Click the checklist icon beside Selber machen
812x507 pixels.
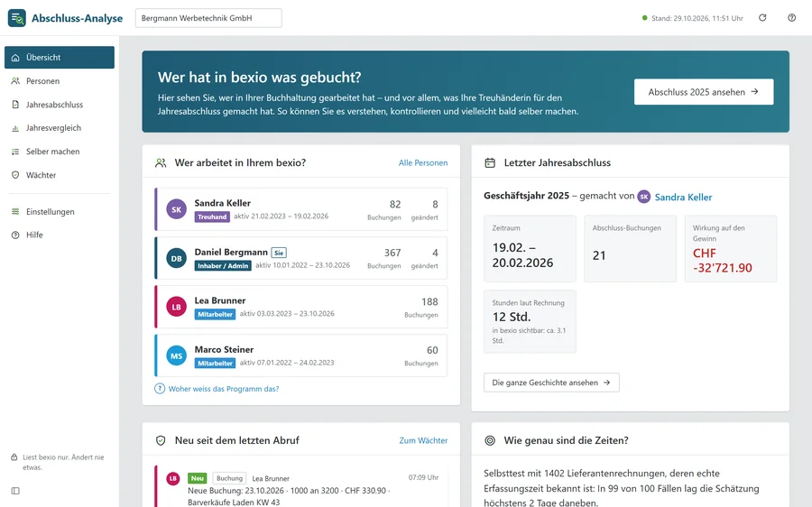[x=15, y=152]
